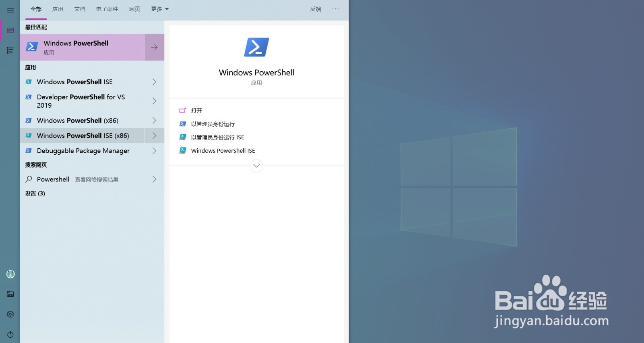Click the Windows PowerShell ISE action icon

[x=183, y=150]
